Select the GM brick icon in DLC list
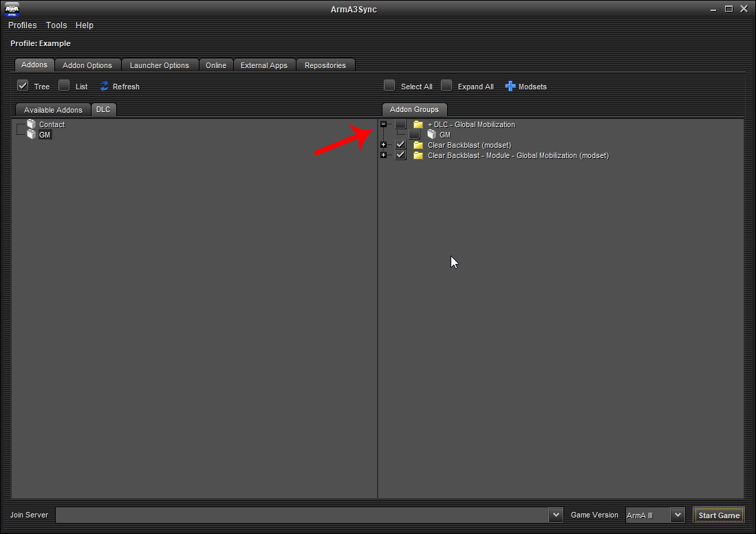 click(x=32, y=134)
